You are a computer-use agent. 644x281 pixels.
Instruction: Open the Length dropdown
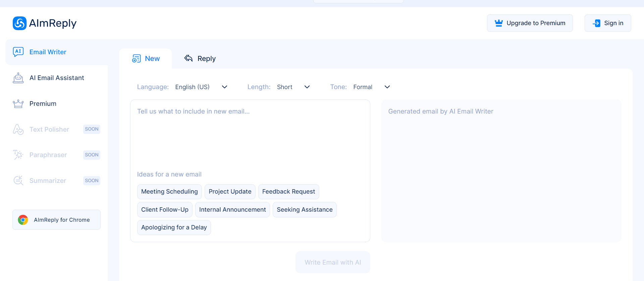293,87
